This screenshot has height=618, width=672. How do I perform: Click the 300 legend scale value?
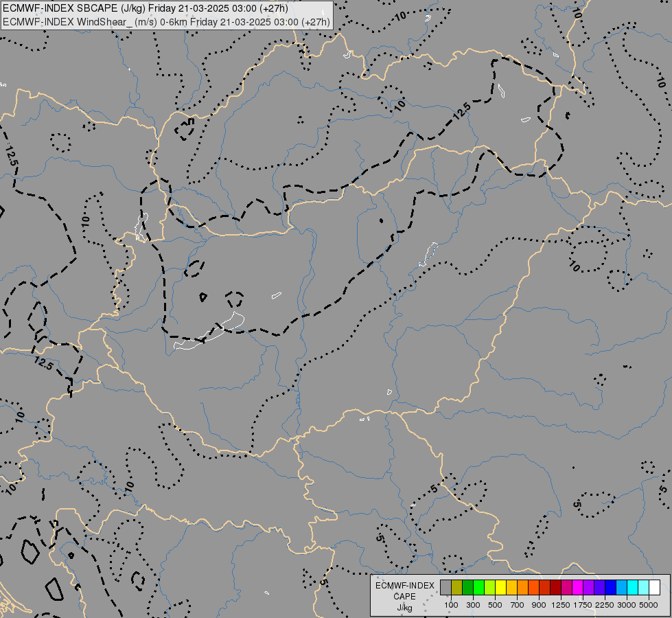pyautogui.click(x=473, y=605)
